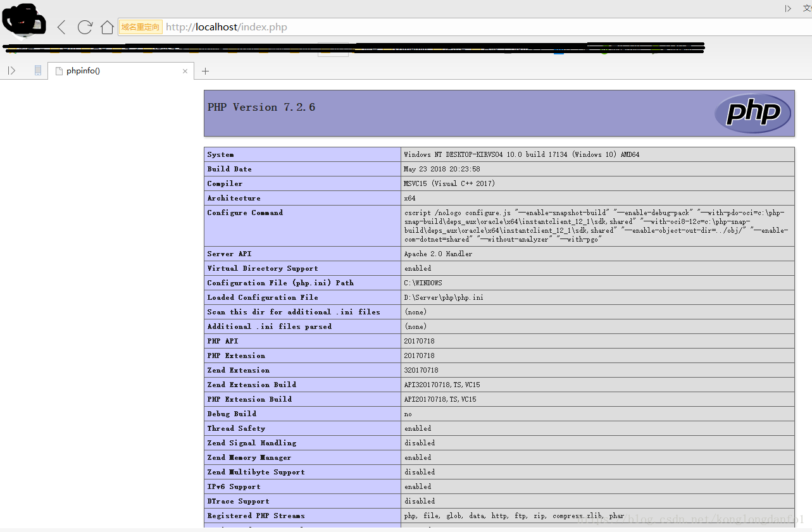Screen dimensions: 812x532
Task: Click Zend Multibyte Support label
Action: 256,472
